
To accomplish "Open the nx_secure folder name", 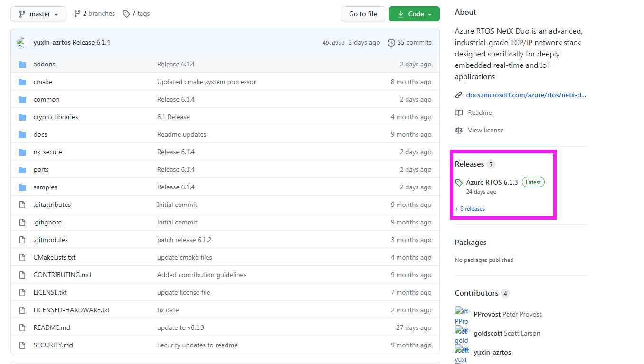I will click(47, 152).
